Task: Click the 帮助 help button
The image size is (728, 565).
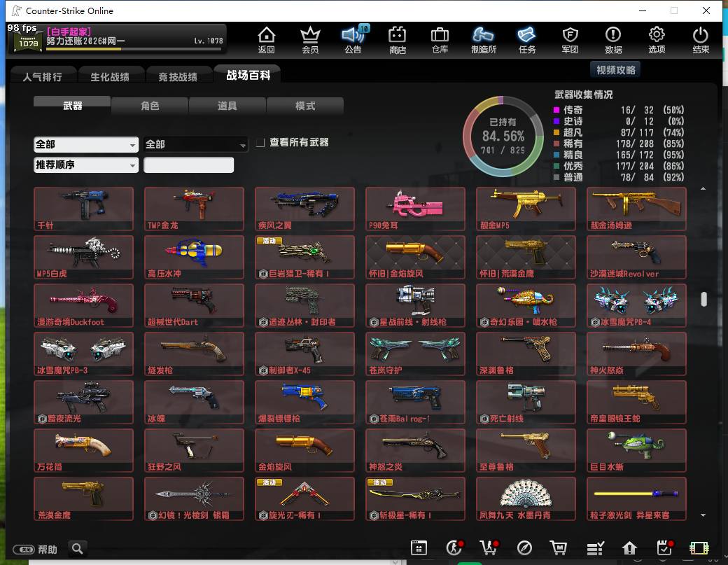Action: pos(35,549)
